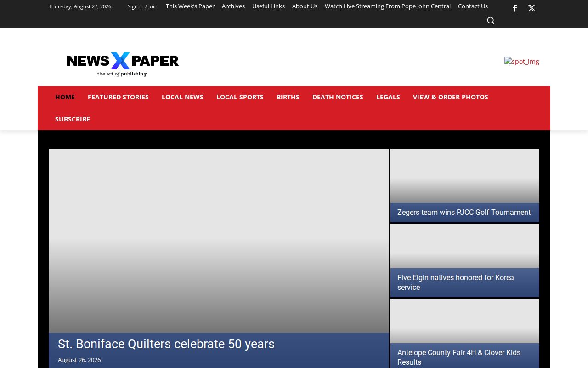Go to Archives page

click(x=233, y=6)
